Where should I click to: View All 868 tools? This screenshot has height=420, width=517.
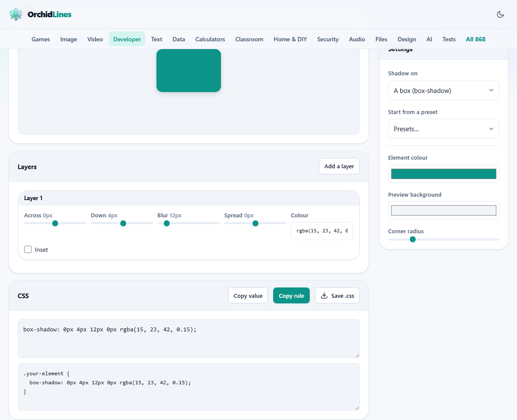pos(476,39)
